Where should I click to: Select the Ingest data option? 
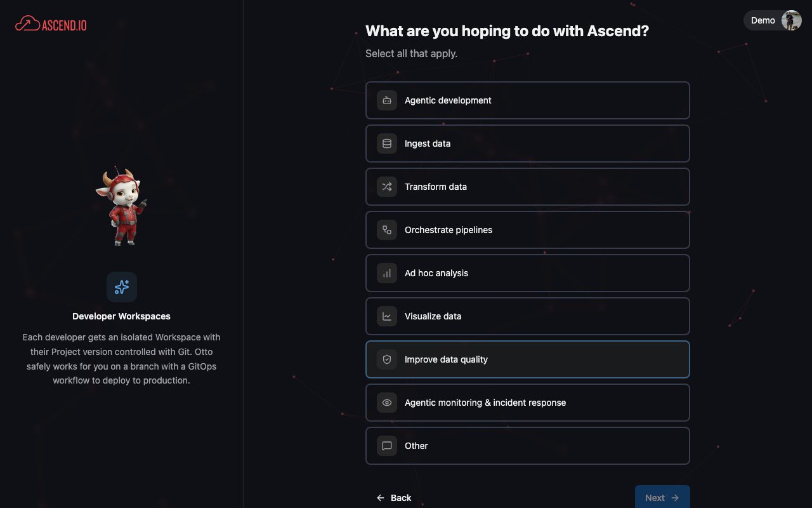(528, 143)
